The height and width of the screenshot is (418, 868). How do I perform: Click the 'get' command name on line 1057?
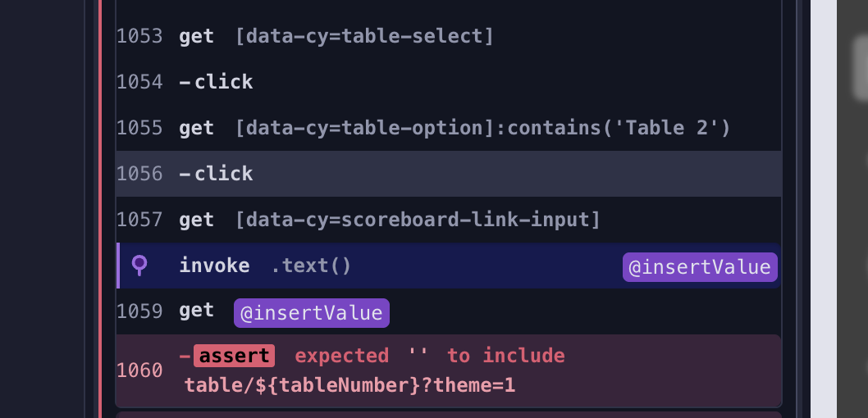(x=196, y=220)
